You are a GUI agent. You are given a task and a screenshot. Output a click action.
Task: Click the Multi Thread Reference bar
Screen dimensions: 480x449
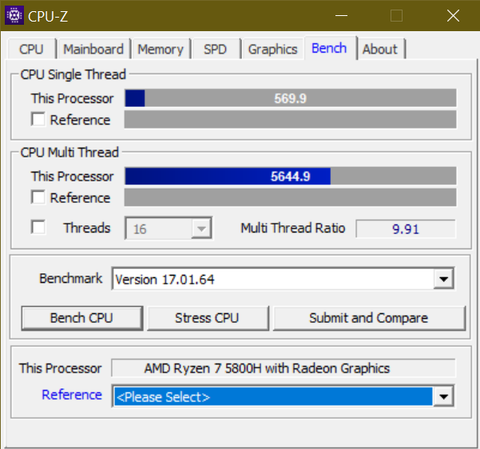(290, 197)
